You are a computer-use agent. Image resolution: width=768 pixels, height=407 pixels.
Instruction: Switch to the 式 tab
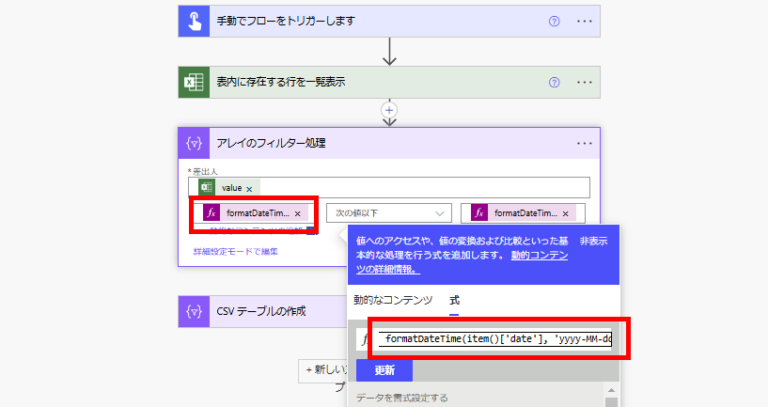pyautogui.click(x=454, y=300)
